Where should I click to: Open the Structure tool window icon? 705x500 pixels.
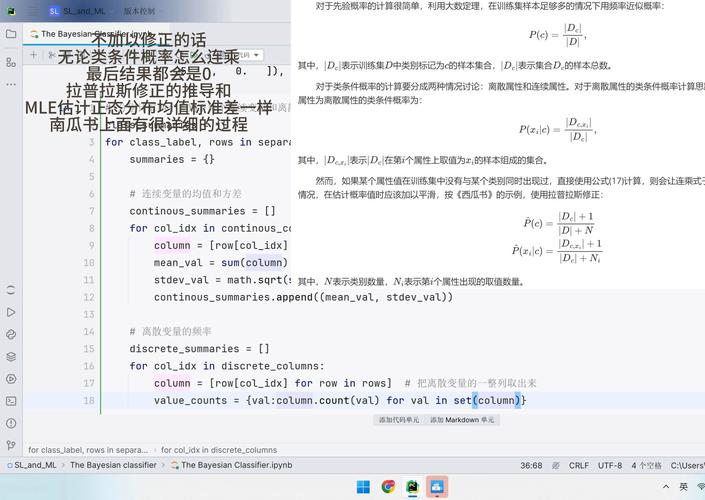[11, 62]
